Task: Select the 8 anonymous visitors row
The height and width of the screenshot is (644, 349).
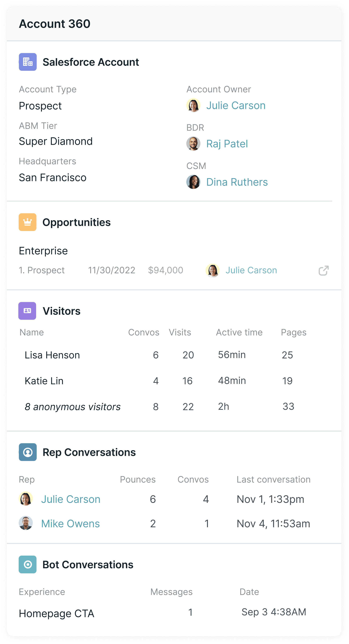Action: (174, 406)
